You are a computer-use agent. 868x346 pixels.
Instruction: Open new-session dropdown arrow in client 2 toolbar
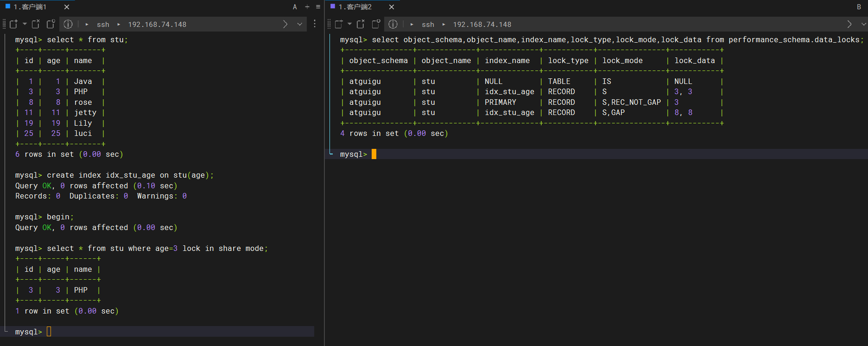pos(349,24)
